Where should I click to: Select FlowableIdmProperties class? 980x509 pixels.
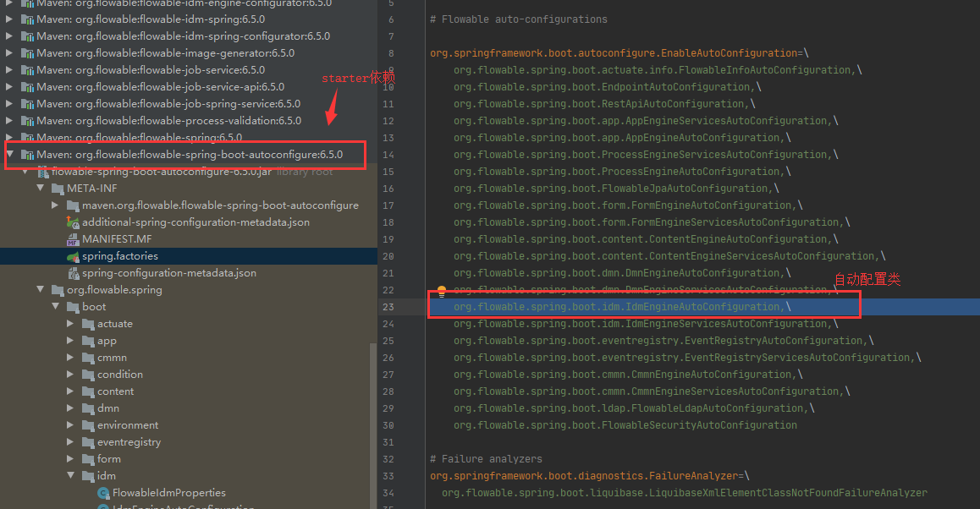point(168,493)
